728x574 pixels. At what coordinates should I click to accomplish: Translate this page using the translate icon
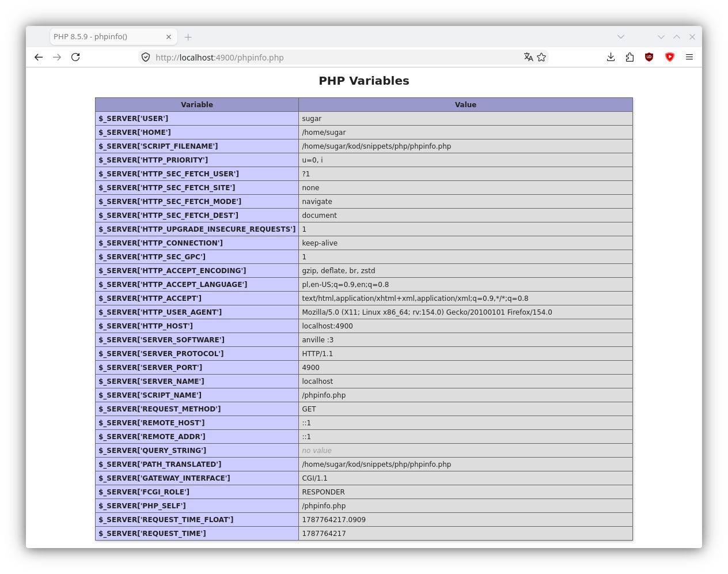[528, 57]
